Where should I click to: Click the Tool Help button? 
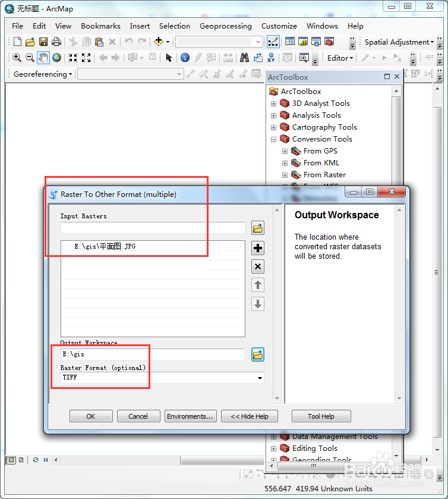tap(321, 416)
